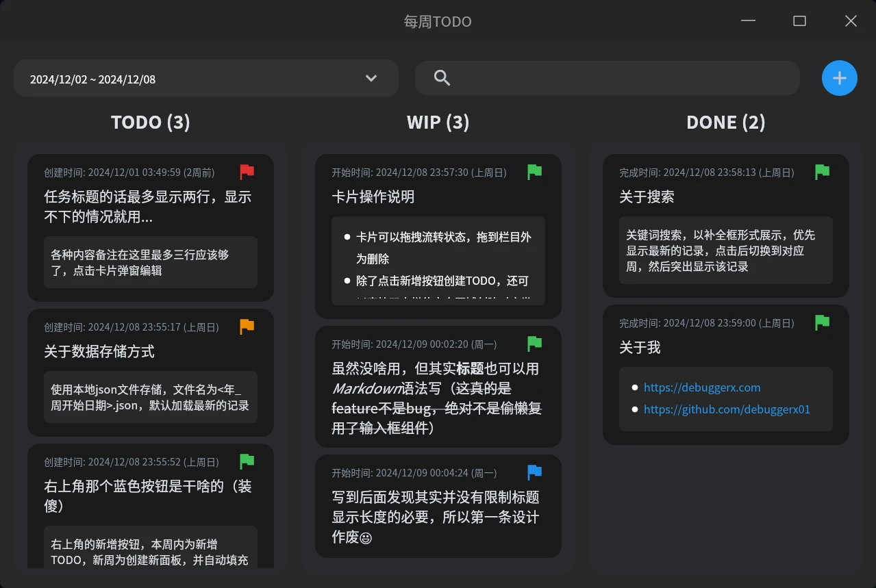Select the 关于搜索 card title
Screen dimensions: 876x588
pyautogui.click(x=647, y=197)
